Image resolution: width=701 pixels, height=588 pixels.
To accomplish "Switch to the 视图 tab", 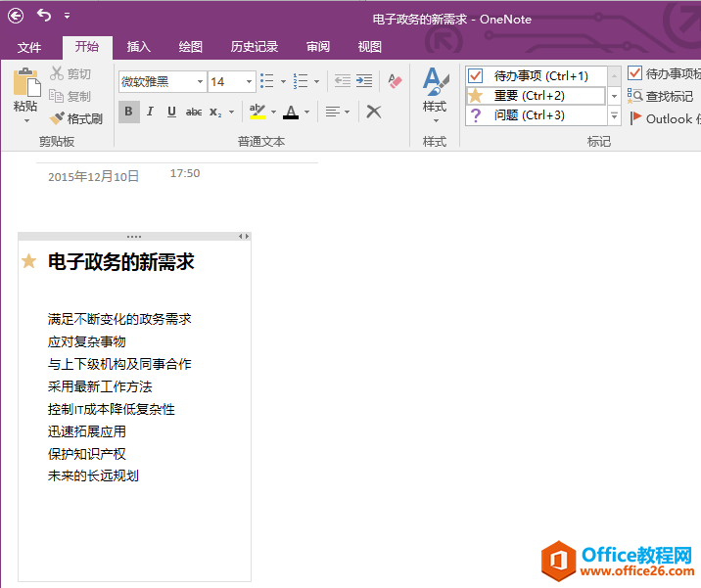I will [370, 46].
